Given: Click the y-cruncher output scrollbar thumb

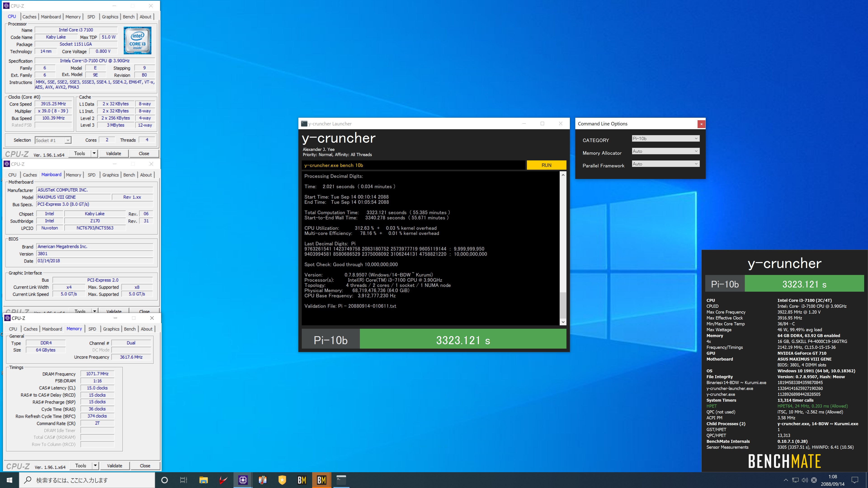Looking at the screenshot, I should click(563, 305).
